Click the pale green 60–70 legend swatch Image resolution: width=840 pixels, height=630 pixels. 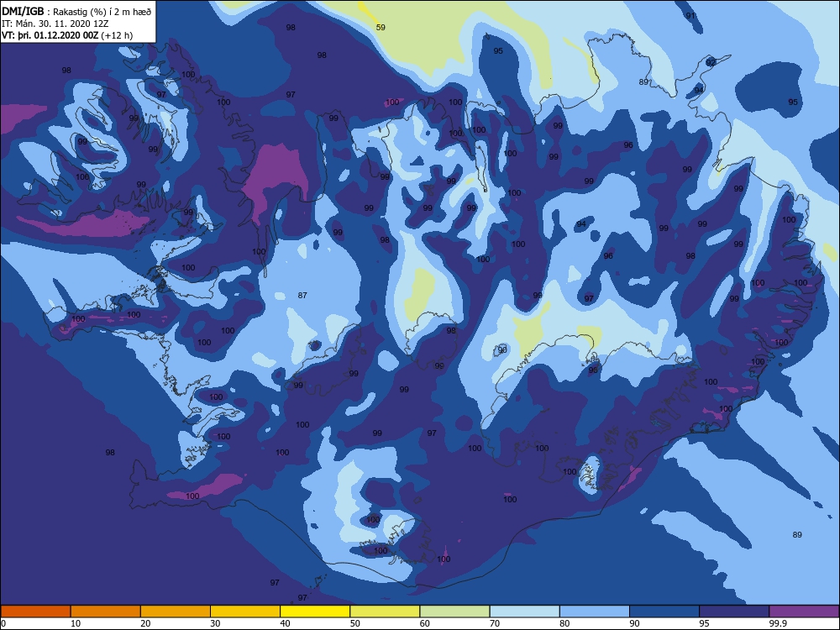(454, 612)
